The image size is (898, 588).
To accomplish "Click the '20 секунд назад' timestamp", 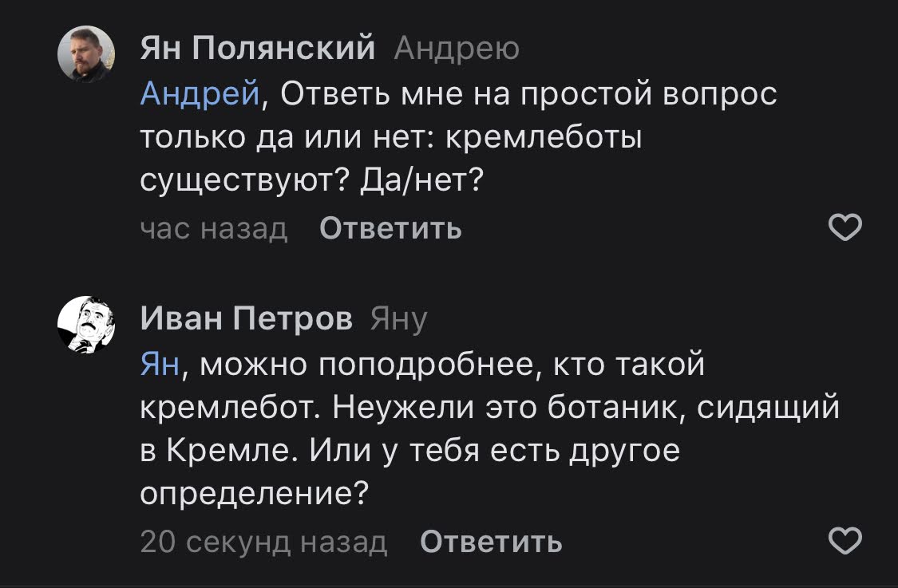I will click(x=263, y=542).
